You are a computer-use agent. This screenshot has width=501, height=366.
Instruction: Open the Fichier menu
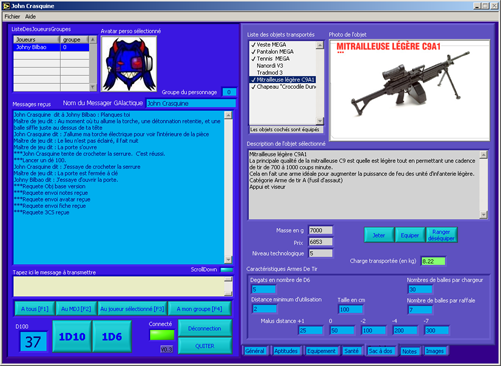coord(12,16)
